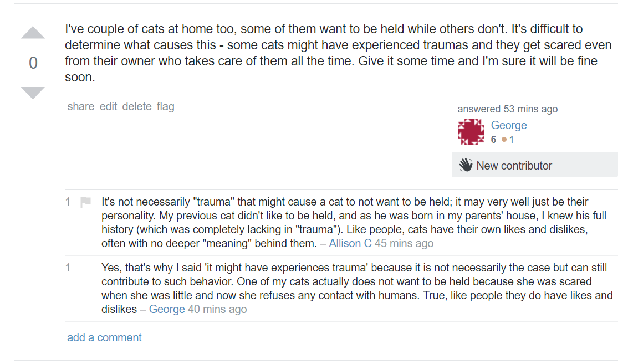Image resolution: width=628 pixels, height=364 pixels.
Task: Click the answered 53 mins ago timestamp
Action: (508, 109)
